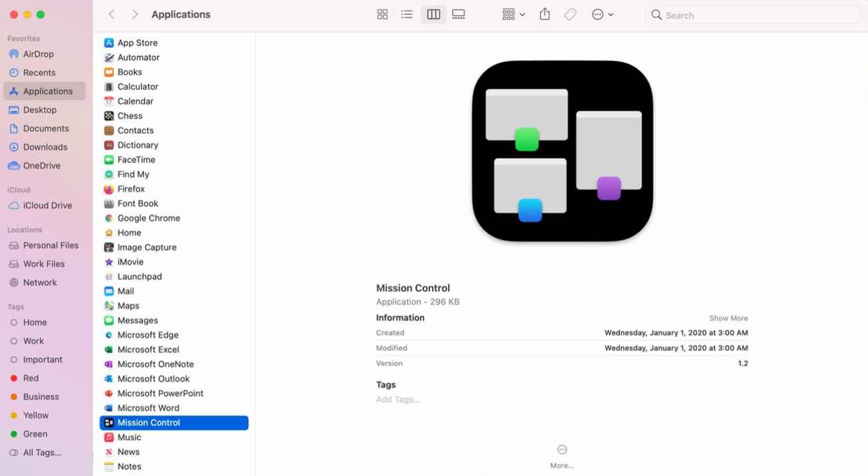The width and height of the screenshot is (868, 476).
Task: Switch to icon grid view
Action: coord(382,15)
